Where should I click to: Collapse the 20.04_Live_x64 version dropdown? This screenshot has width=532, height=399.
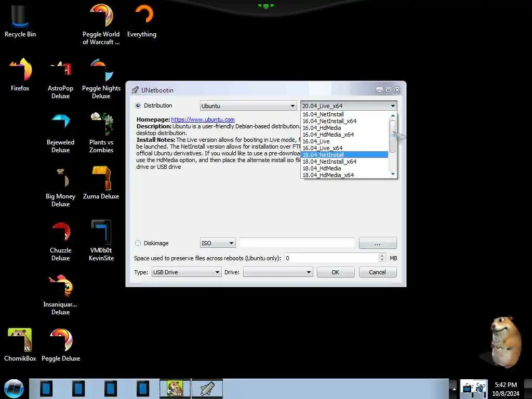tap(349, 106)
